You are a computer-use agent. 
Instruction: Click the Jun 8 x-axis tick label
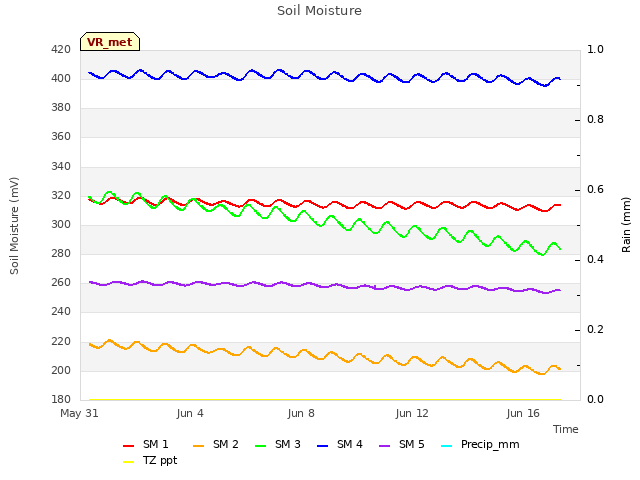(x=301, y=413)
